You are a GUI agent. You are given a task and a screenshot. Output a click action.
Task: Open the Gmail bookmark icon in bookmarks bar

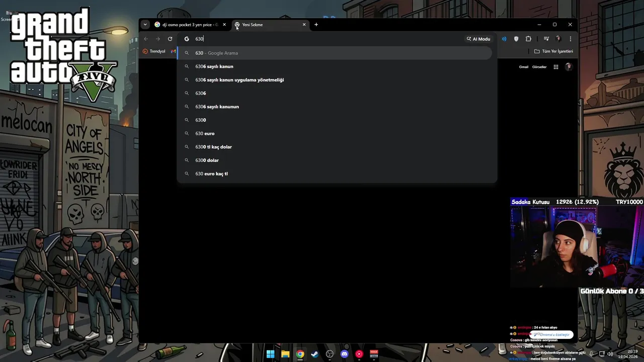click(x=173, y=51)
